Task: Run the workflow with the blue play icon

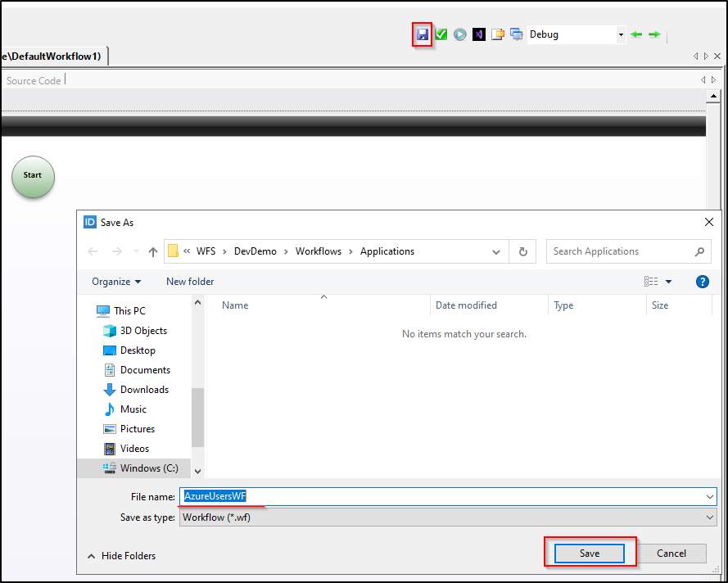Action: [459, 34]
